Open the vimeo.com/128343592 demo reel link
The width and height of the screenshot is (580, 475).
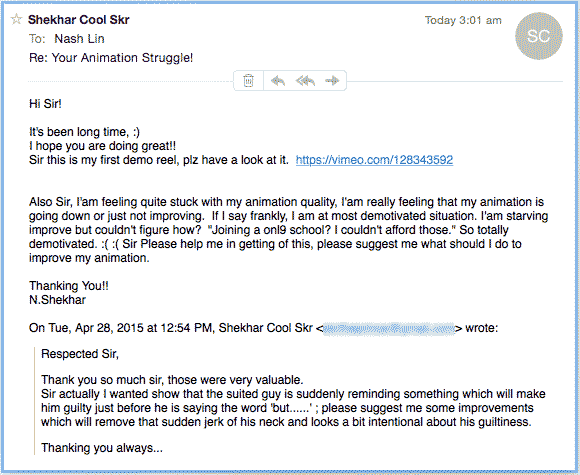[374, 160]
